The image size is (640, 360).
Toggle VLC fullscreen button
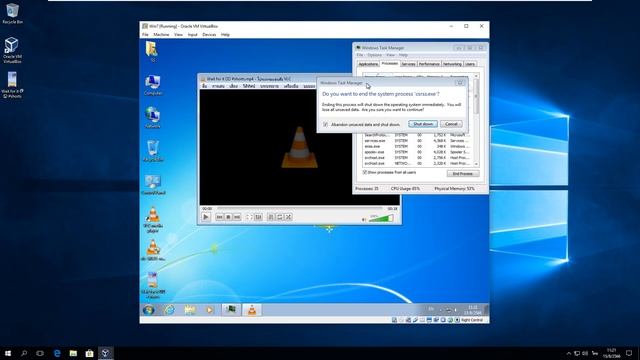click(249, 217)
